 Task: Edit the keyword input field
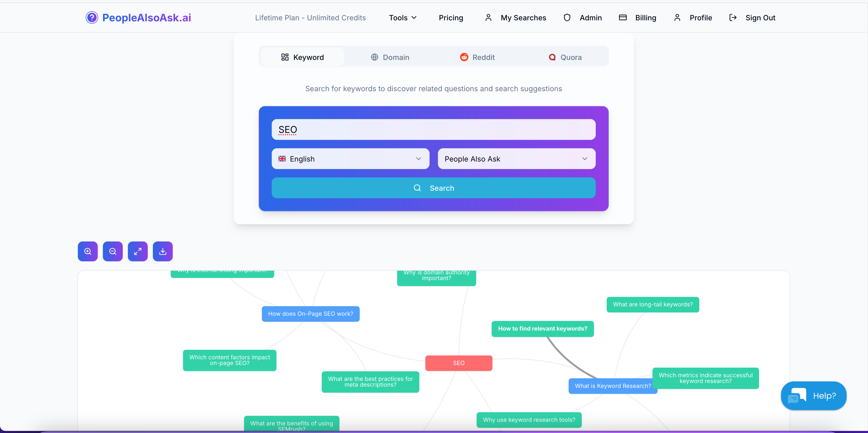coord(433,129)
